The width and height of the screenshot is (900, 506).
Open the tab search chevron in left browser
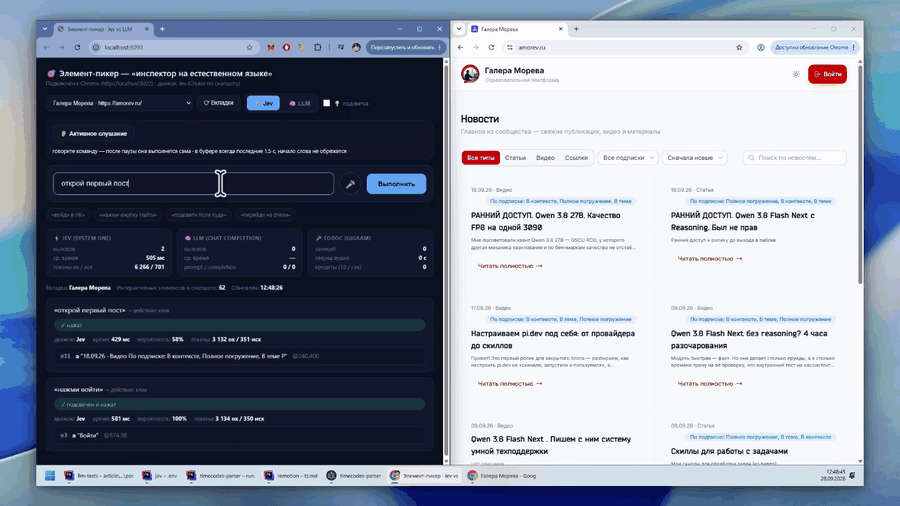pos(45,29)
